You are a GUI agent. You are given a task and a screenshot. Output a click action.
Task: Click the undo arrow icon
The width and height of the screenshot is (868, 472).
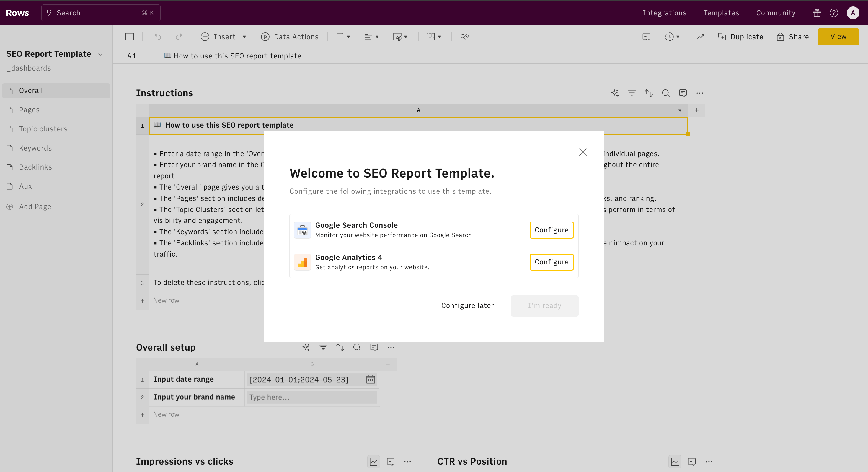tap(158, 37)
